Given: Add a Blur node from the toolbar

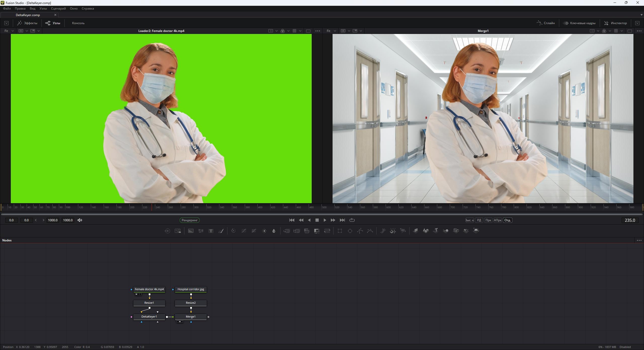Looking at the screenshot, I should (274, 231).
